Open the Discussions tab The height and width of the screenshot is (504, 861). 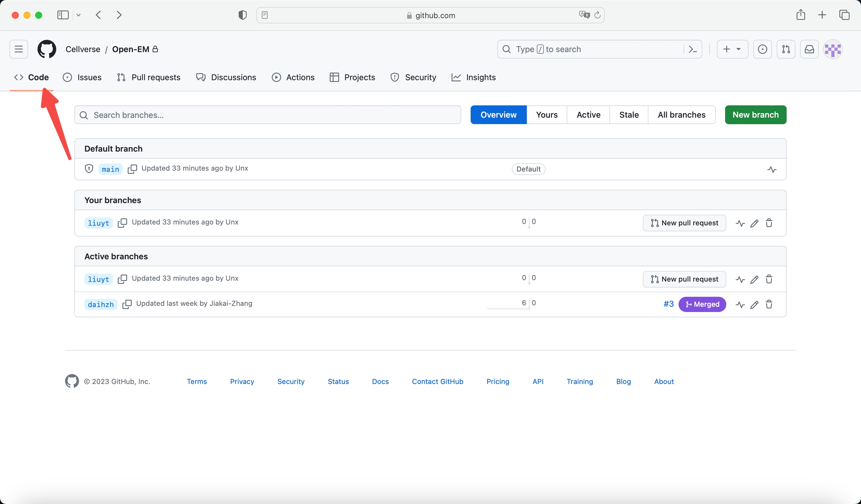(x=226, y=77)
